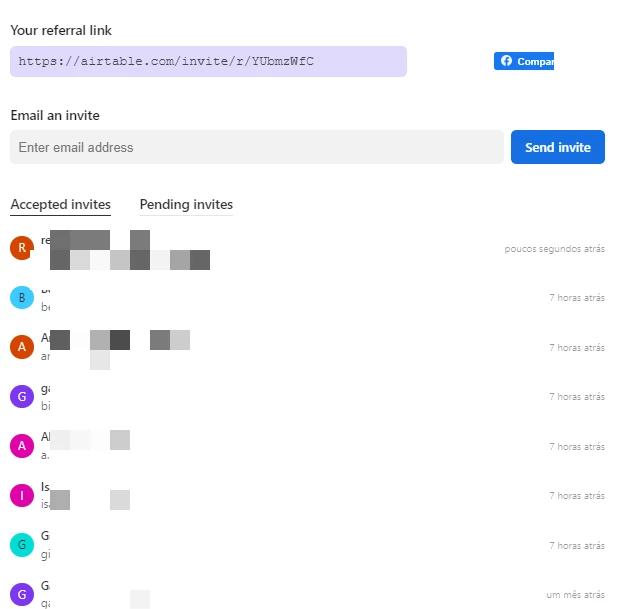Click the "Your referral link" heading
The height and width of the screenshot is (609, 629).
click(x=61, y=31)
